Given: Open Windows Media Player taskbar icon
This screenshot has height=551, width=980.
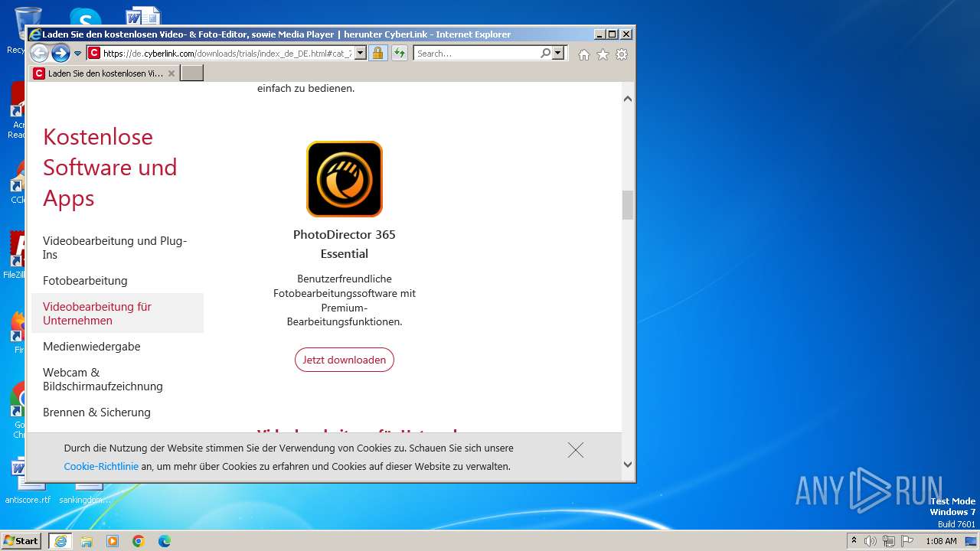Looking at the screenshot, I should click(113, 541).
